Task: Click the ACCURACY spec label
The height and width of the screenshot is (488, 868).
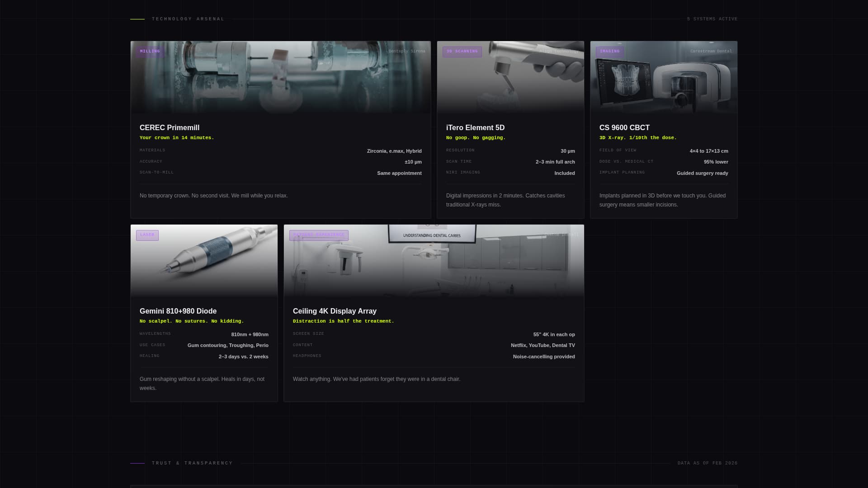Action: (x=151, y=162)
